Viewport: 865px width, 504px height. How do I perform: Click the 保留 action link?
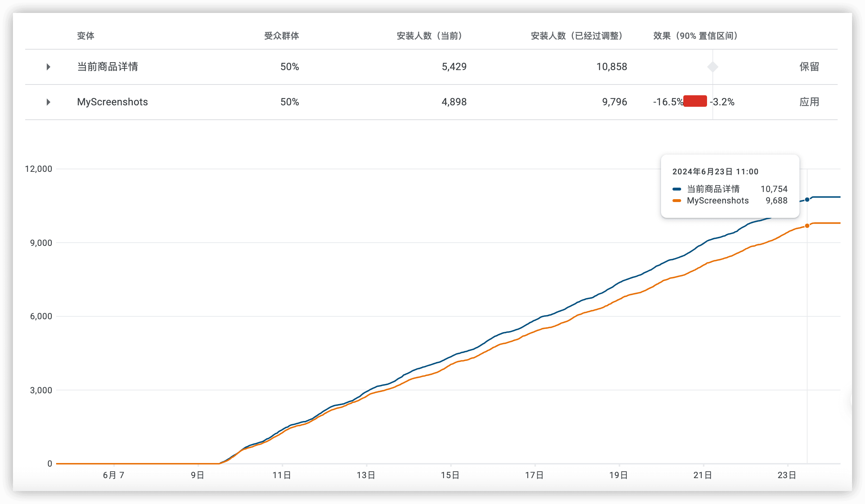pos(809,67)
